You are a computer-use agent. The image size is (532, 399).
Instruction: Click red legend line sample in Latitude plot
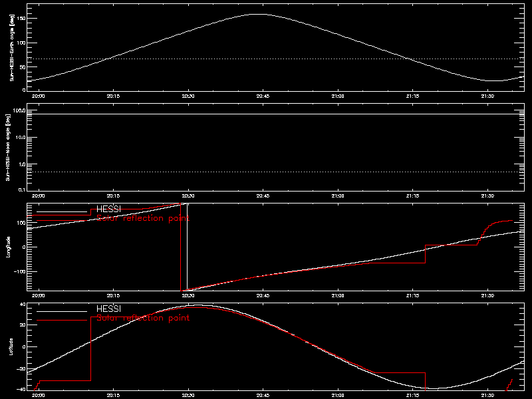click(x=62, y=321)
